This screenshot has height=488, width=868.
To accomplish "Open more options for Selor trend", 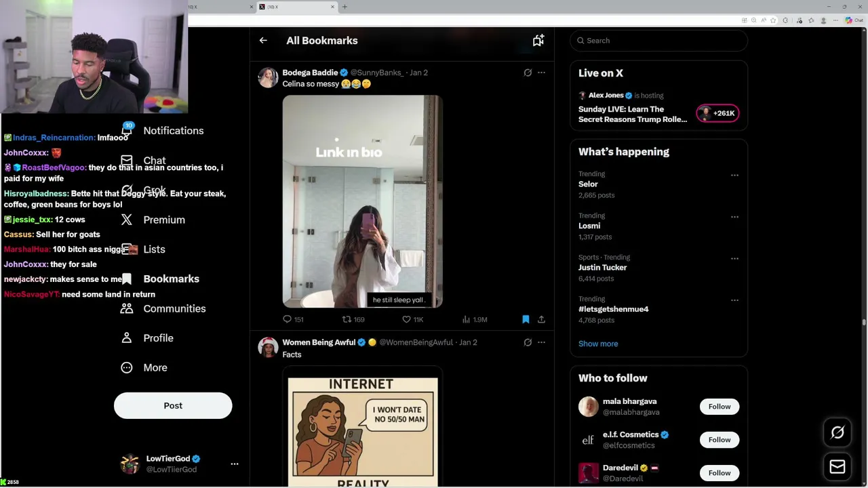I will [734, 175].
